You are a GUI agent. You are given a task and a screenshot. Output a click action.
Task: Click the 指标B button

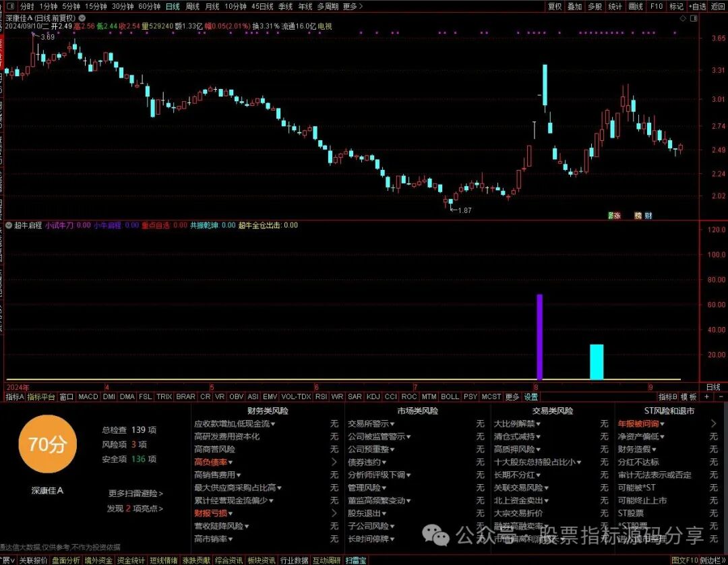(667, 397)
